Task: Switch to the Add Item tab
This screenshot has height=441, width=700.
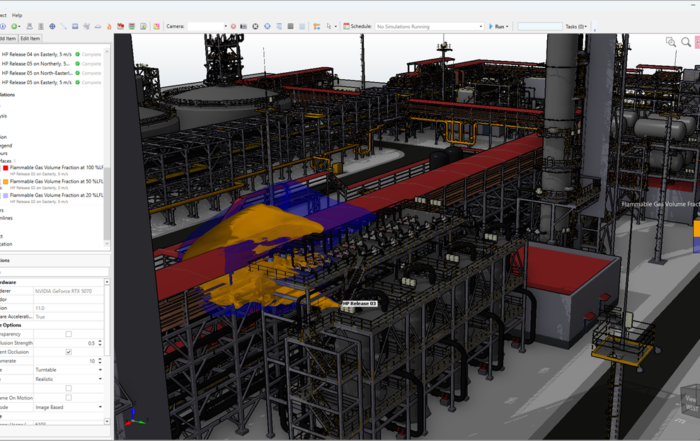Action: pyautogui.click(x=8, y=38)
